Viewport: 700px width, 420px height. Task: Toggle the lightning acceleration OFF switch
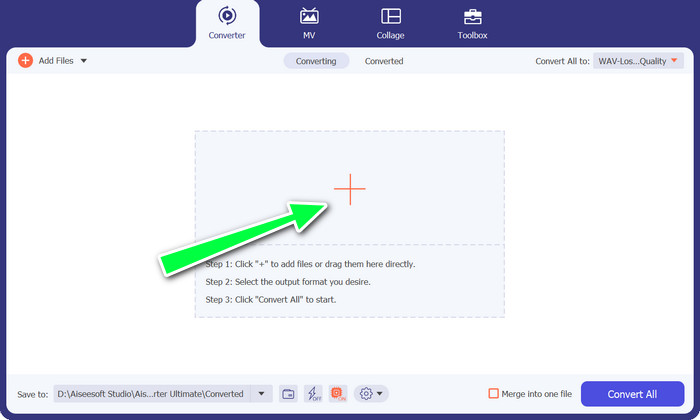tap(313, 394)
